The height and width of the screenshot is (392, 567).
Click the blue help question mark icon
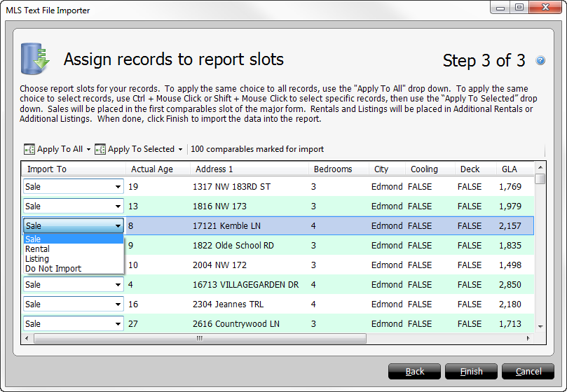click(540, 61)
